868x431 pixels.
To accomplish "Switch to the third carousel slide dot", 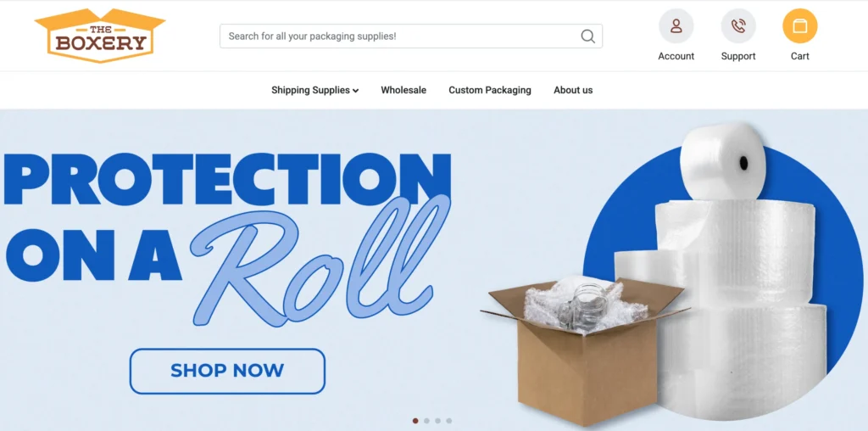I will click(x=437, y=421).
